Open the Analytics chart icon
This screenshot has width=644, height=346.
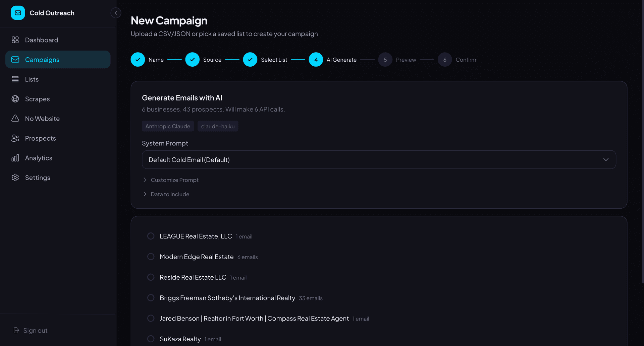(15, 158)
